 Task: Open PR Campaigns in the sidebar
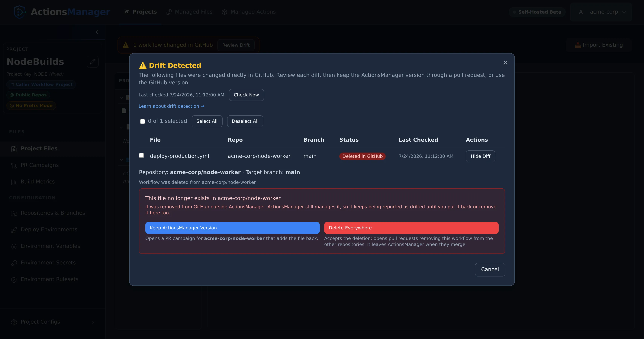coord(53,165)
